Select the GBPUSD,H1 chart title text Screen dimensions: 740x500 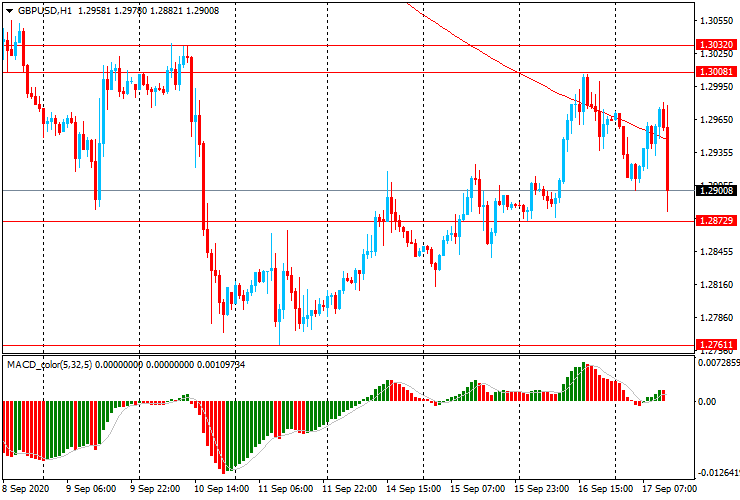[x=45, y=10]
